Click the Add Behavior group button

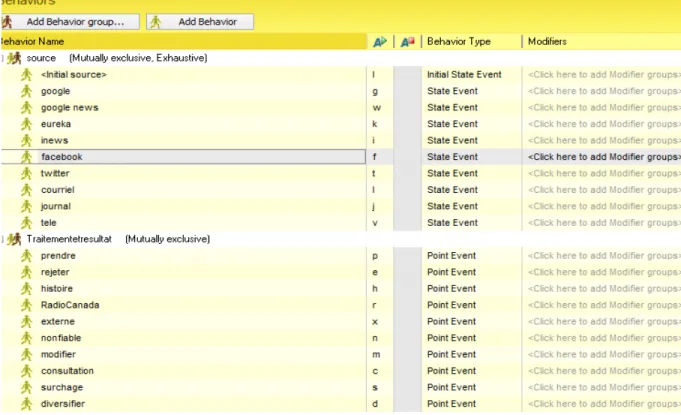pyautogui.click(x=70, y=22)
